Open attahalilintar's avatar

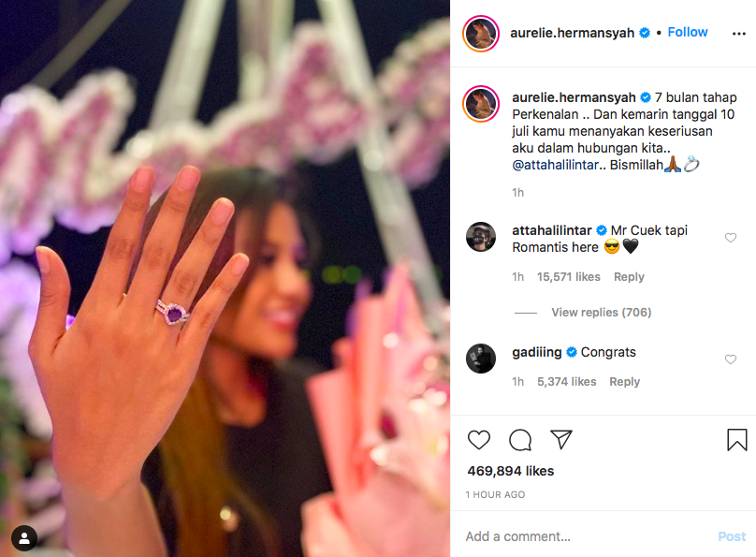[481, 237]
